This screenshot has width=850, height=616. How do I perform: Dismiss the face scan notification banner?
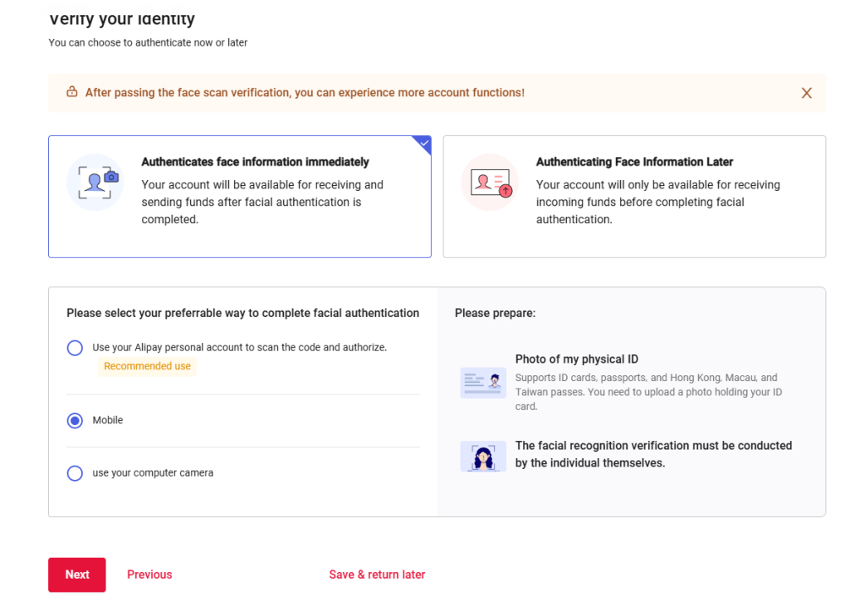[806, 93]
